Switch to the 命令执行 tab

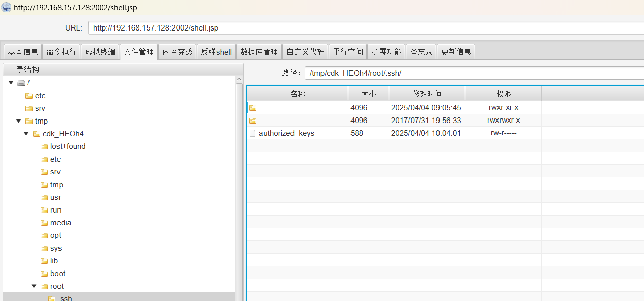[62, 52]
